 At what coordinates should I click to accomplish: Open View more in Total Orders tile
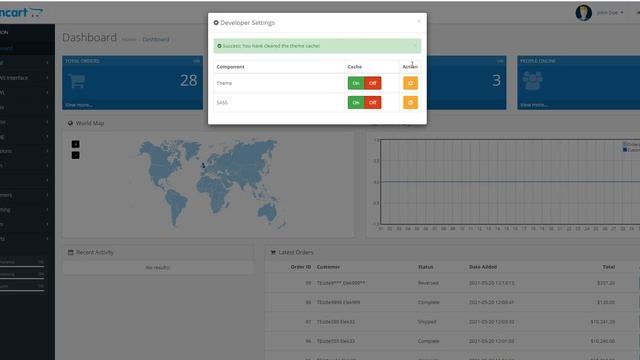point(78,105)
